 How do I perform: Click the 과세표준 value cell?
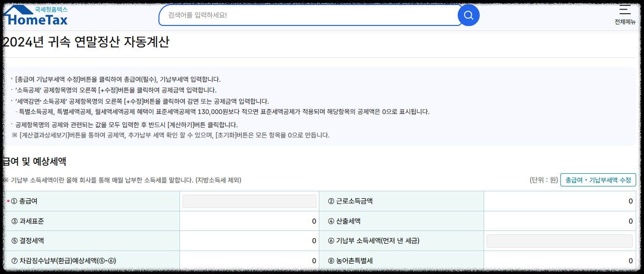[249, 221]
